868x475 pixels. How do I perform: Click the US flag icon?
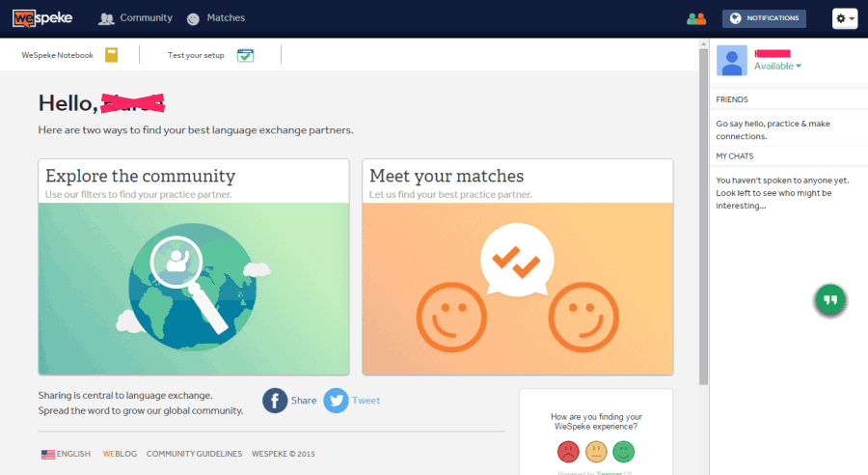[48, 455]
